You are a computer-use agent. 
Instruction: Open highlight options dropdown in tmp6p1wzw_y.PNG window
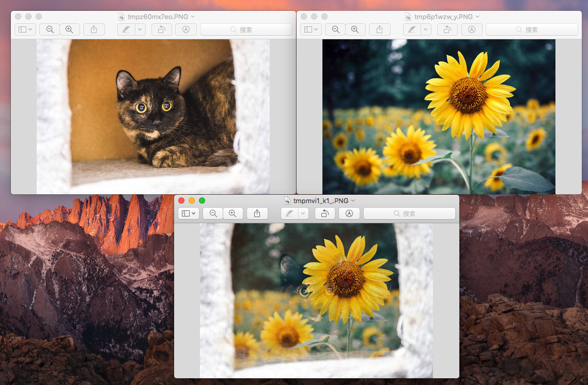(426, 29)
